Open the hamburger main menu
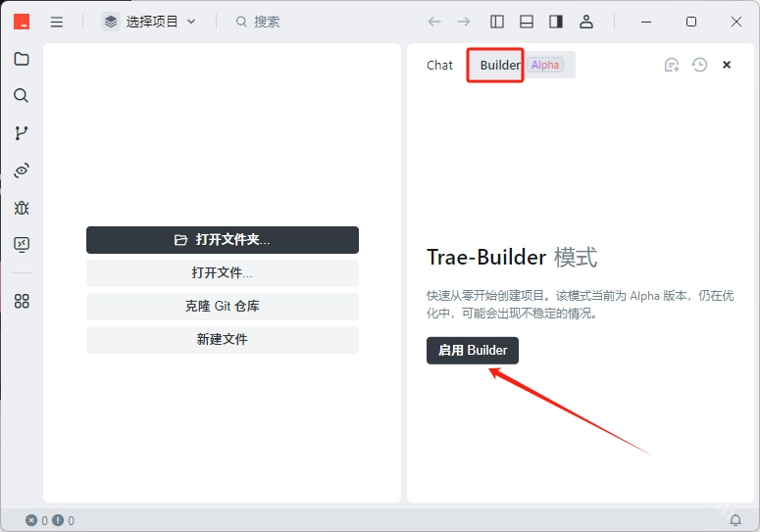 (x=57, y=22)
